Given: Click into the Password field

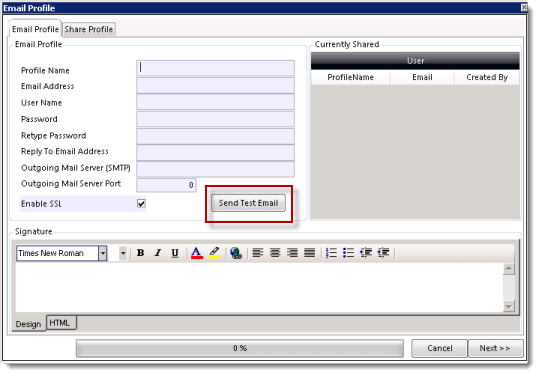Looking at the screenshot, I should [215, 119].
